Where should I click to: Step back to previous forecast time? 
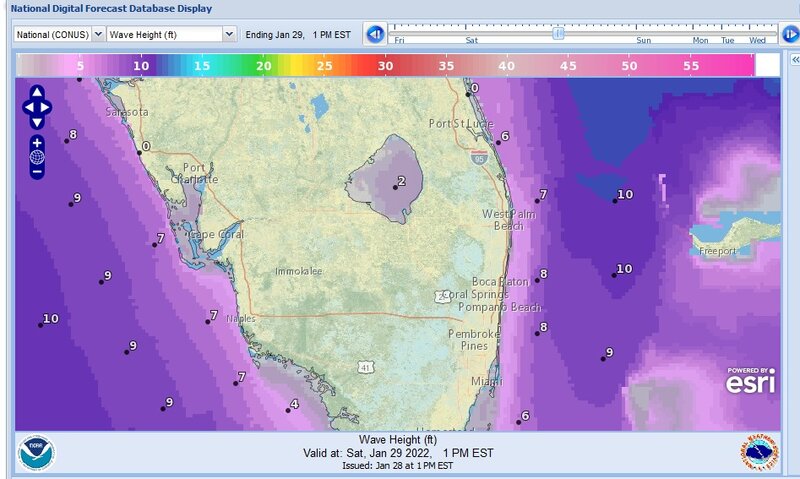375,34
